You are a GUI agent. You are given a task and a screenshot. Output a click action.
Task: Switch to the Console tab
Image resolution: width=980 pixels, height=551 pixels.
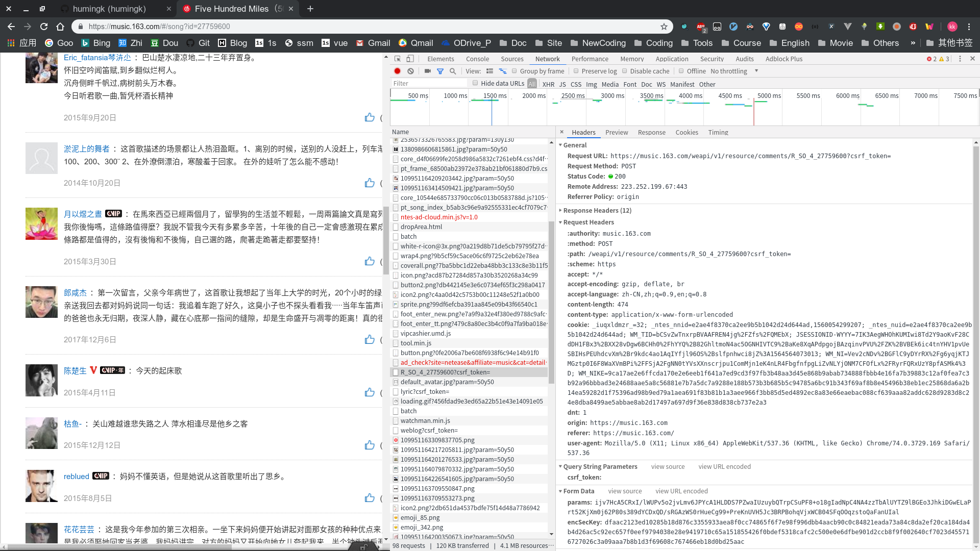coord(477,59)
